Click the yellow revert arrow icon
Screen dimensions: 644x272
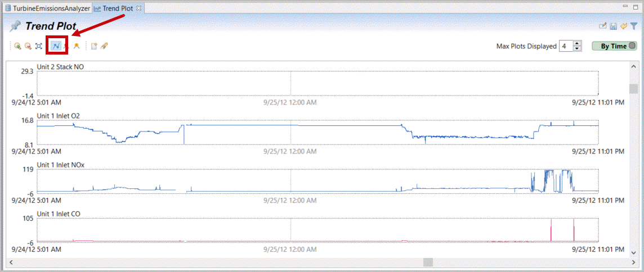point(624,26)
